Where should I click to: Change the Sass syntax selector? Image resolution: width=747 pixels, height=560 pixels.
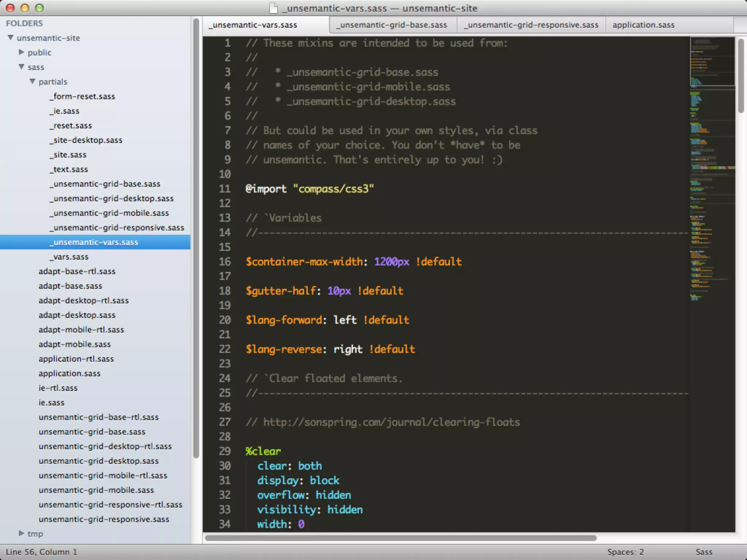704,552
